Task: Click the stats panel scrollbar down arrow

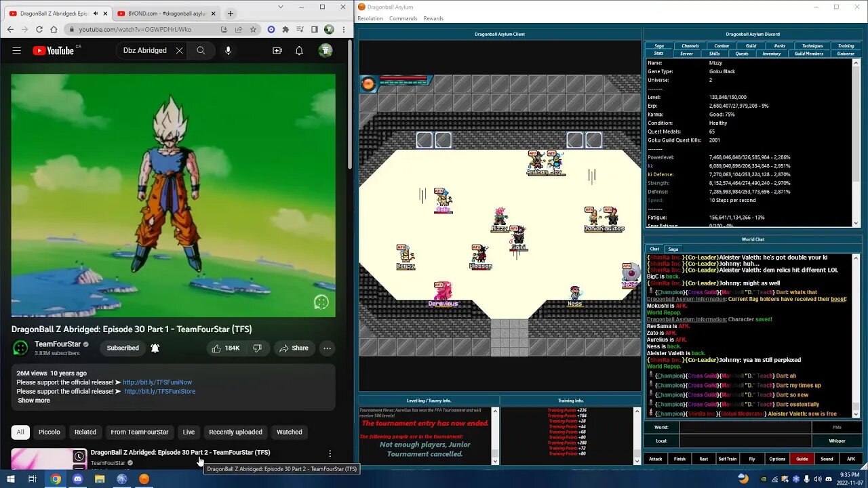Action: tap(856, 223)
